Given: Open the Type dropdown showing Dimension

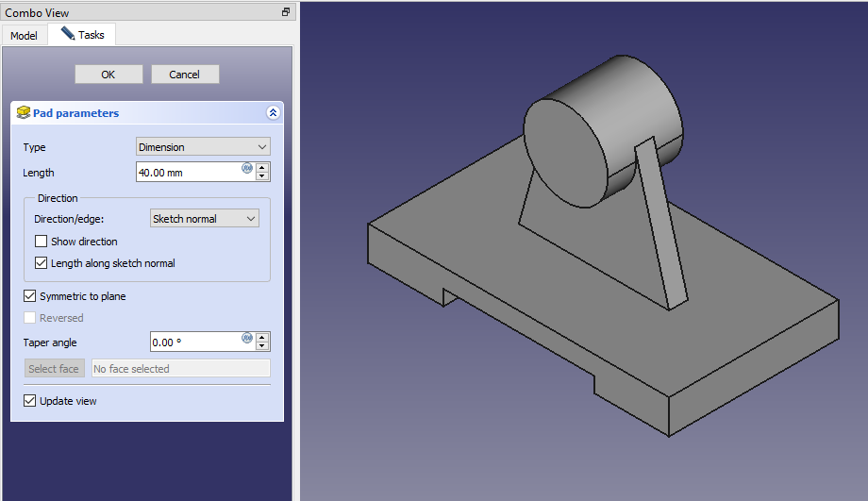Looking at the screenshot, I should click(203, 147).
